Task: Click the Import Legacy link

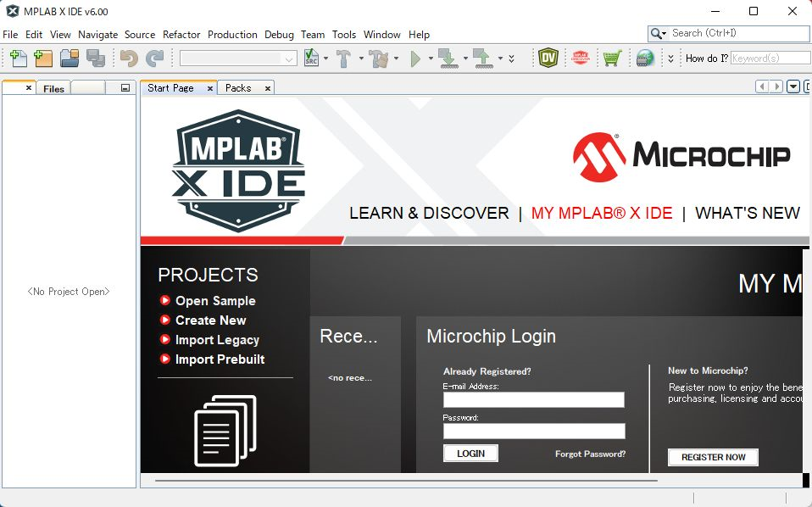Action: point(217,340)
